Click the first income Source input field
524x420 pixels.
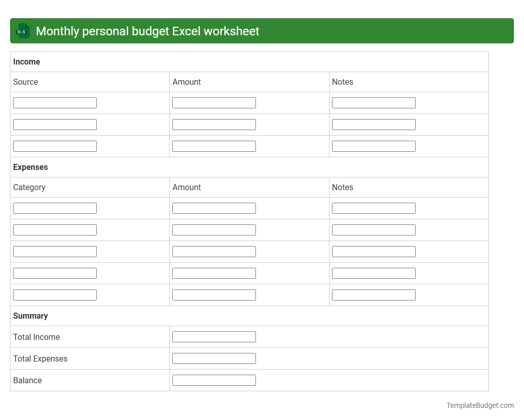click(54, 102)
